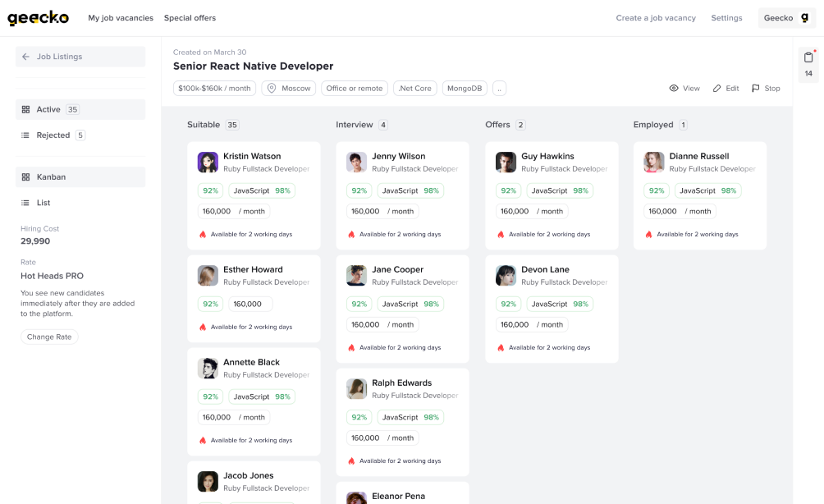
Task: Click Dianne Russell's avatar
Action: click(654, 163)
